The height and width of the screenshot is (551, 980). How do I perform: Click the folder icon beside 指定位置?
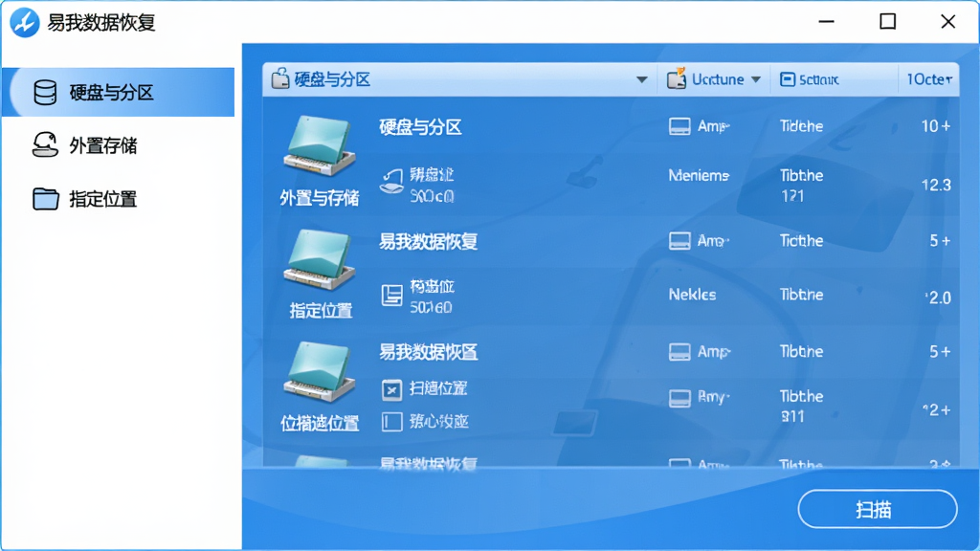click(x=46, y=199)
